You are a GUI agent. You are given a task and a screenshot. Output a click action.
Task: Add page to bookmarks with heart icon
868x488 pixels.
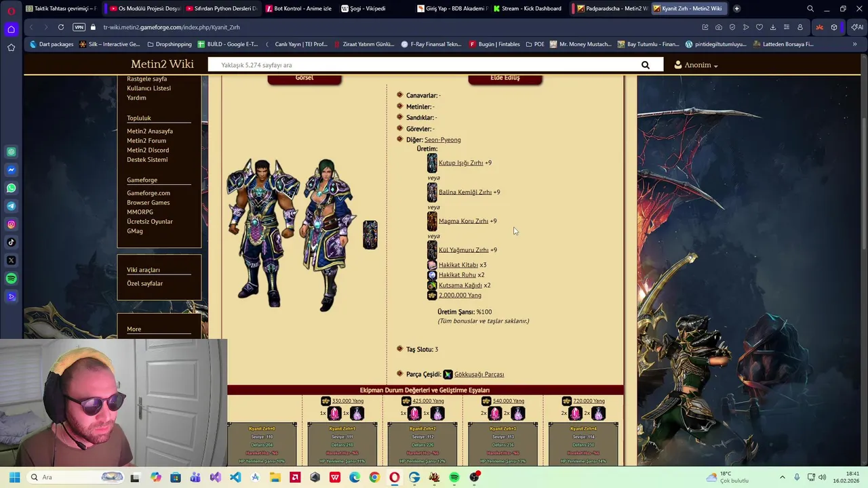(759, 27)
